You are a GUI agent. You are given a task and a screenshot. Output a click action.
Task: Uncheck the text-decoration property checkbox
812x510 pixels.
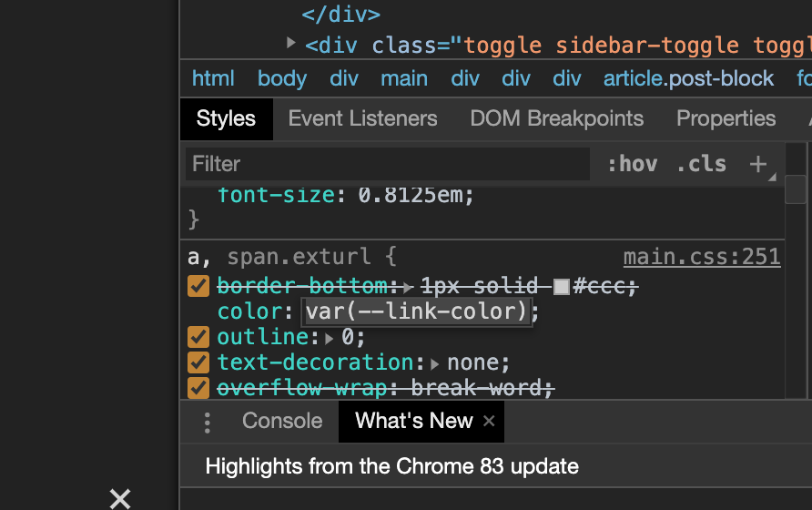pos(198,362)
